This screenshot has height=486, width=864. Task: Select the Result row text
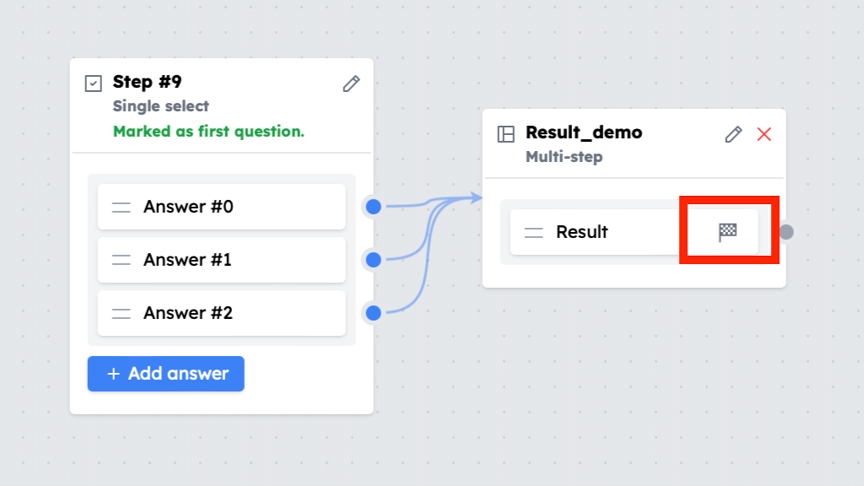tap(582, 232)
